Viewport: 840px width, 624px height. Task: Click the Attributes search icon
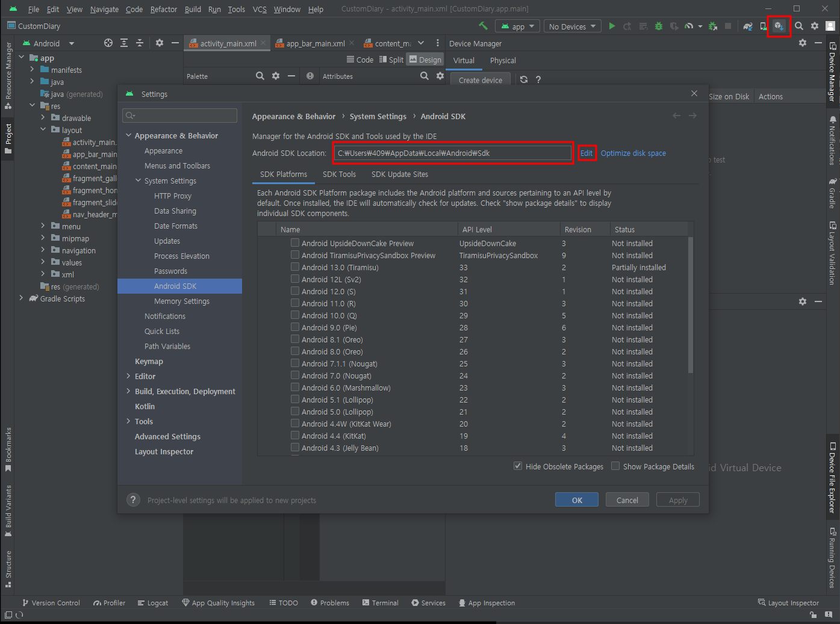425,76
